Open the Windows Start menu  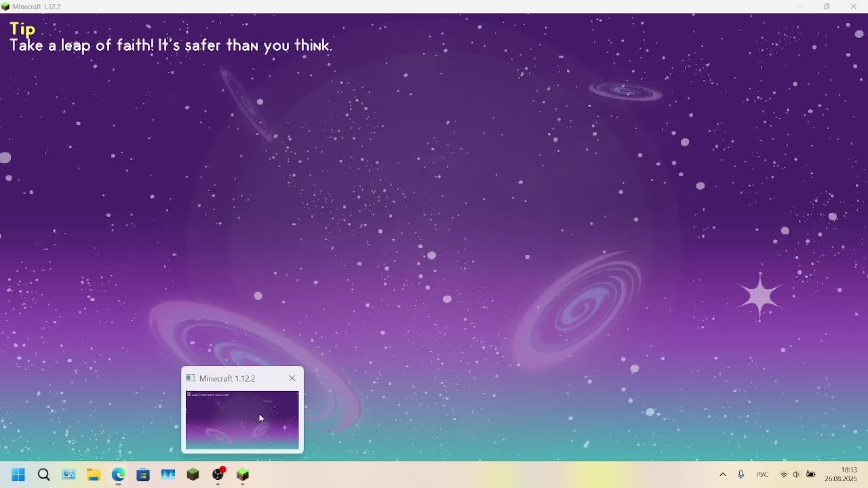18,474
